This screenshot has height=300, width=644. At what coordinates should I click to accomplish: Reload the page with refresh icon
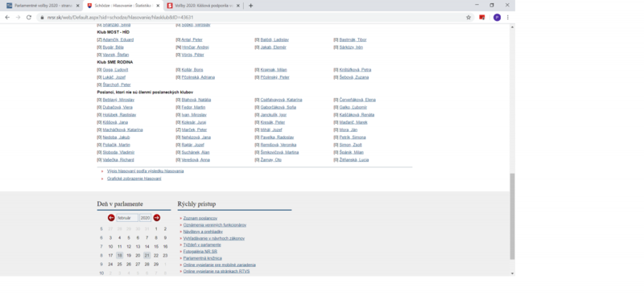29,17
